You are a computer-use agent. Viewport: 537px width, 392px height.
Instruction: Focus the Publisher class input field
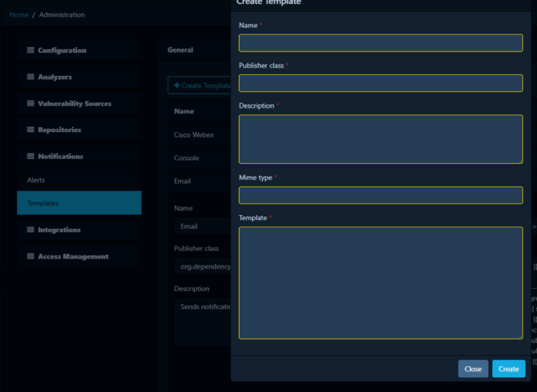click(381, 83)
